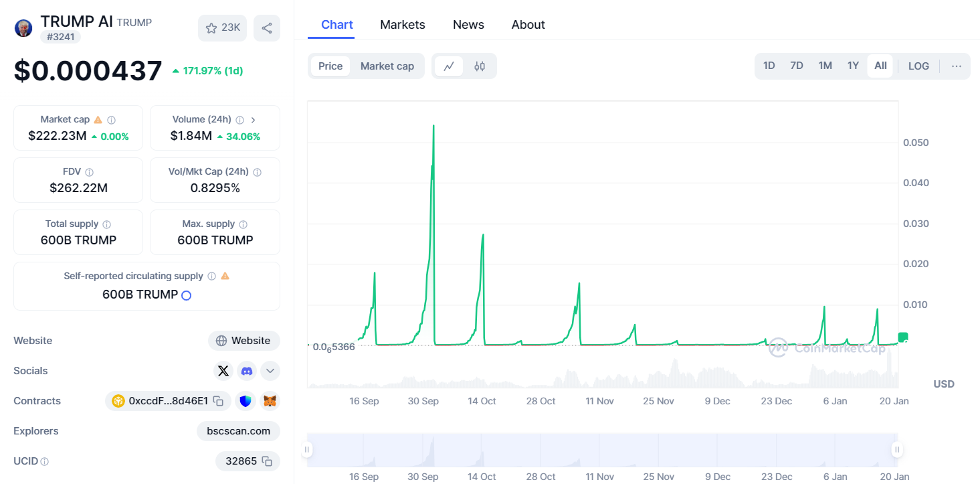Viewport: 980px width, 484px height.
Task: Expand Volume (24h) arrow chevron
Action: pos(254,120)
